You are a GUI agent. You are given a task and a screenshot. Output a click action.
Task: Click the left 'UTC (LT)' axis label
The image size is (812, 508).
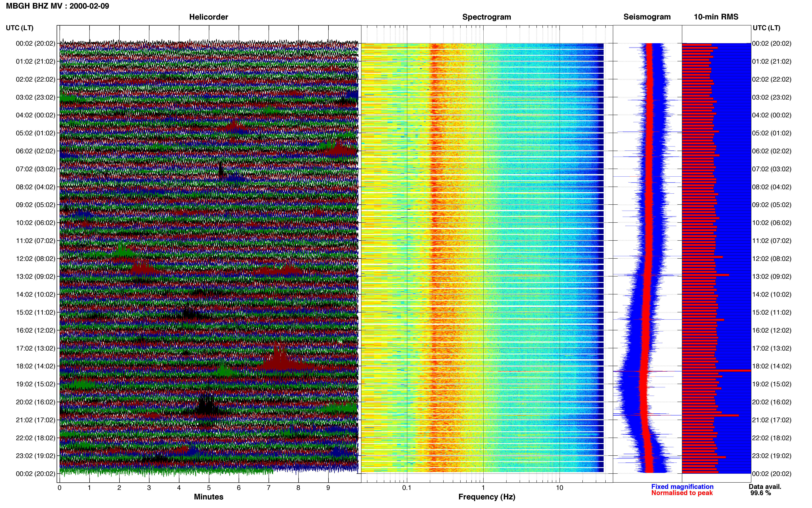click(19, 28)
